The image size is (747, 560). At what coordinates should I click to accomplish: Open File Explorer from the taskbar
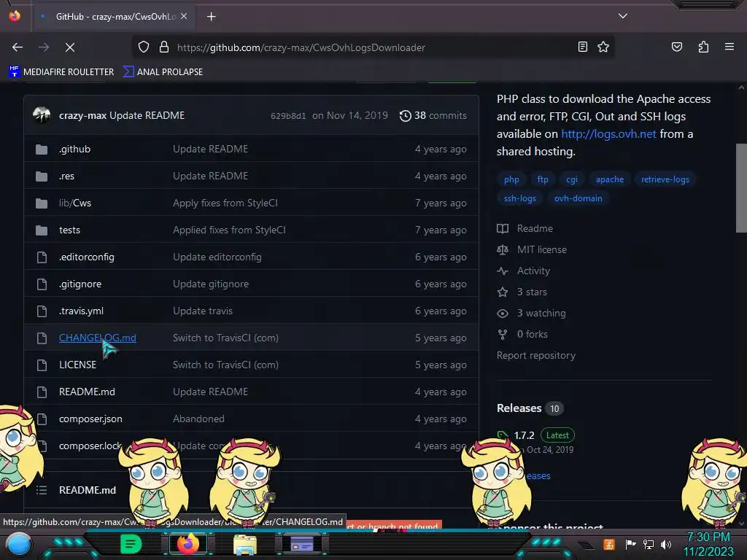point(245,545)
